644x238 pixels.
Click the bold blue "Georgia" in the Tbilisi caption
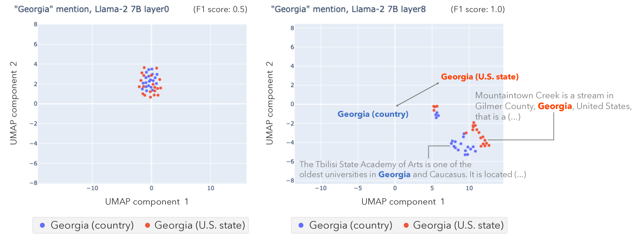(394, 174)
